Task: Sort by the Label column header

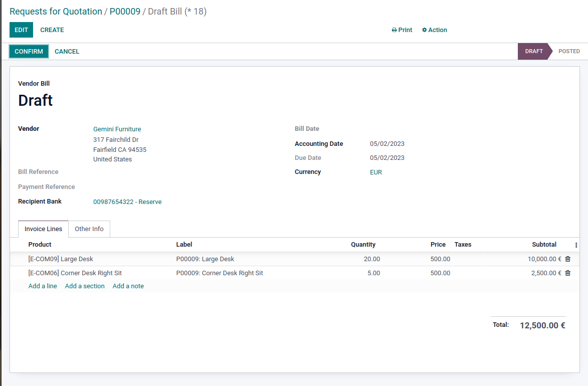Action: tap(184, 245)
